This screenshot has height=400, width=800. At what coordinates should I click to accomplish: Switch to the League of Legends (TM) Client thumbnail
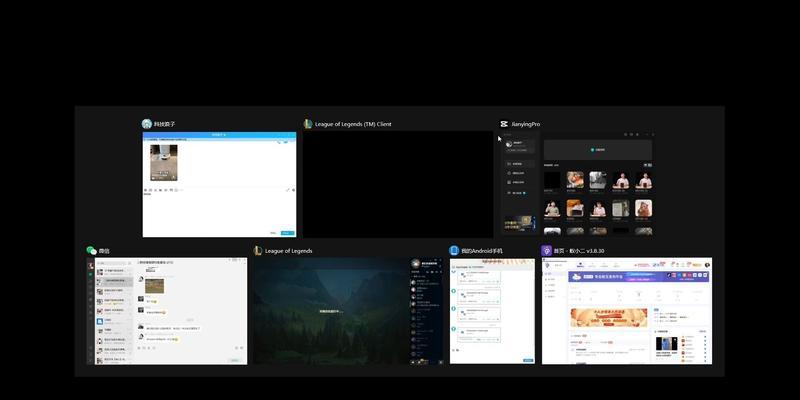pos(398,184)
